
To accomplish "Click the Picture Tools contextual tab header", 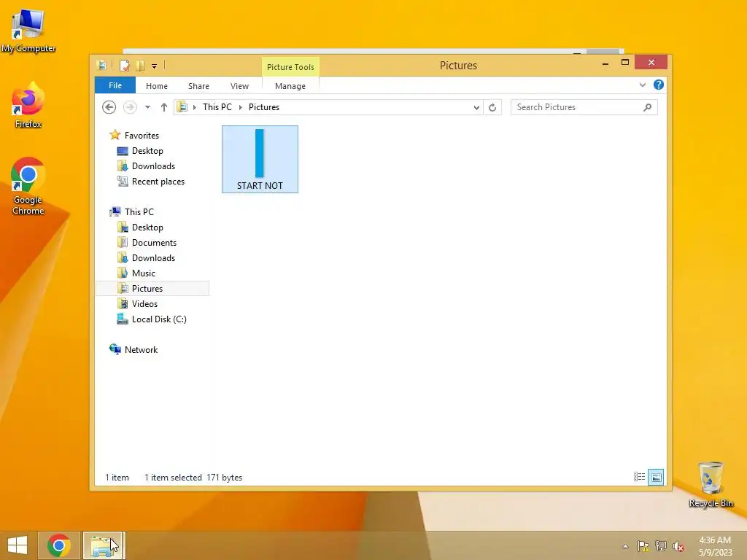I will tap(290, 67).
